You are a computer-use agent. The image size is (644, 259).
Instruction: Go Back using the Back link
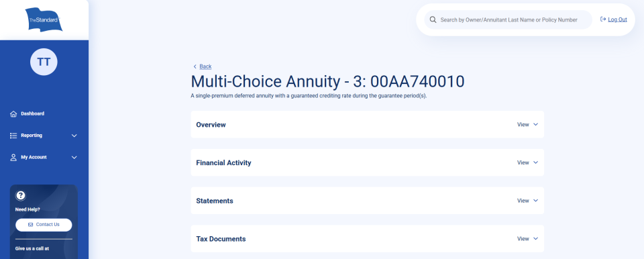click(205, 66)
